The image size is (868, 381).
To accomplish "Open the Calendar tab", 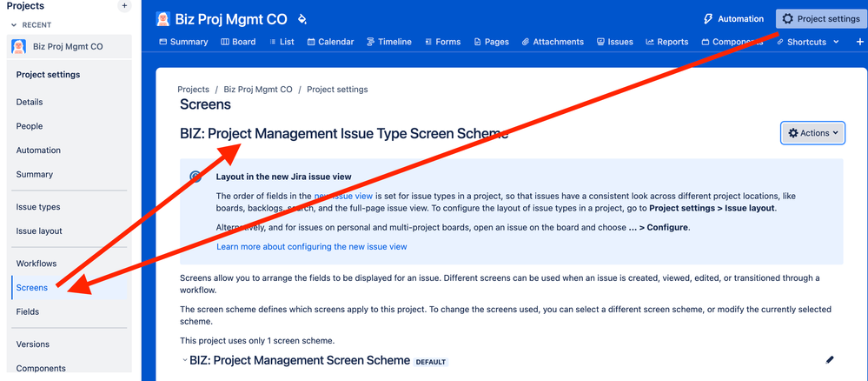I will point(330,42).
